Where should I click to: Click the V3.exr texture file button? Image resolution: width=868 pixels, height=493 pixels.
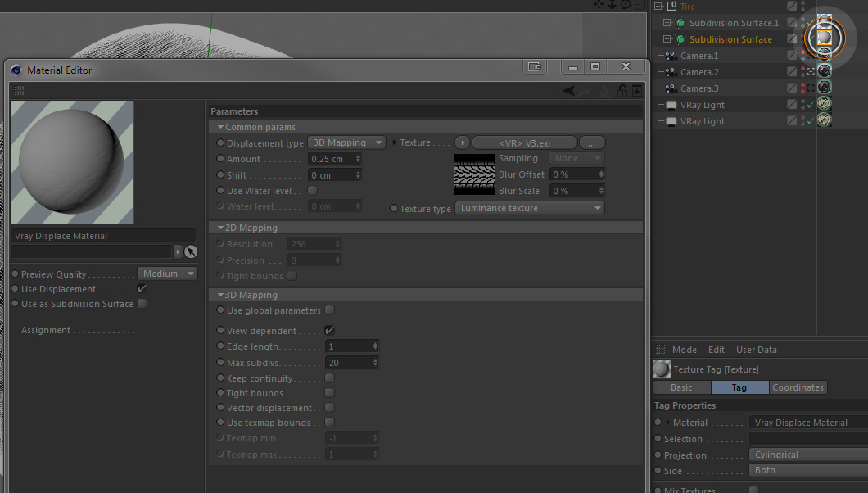click(525, 142)
